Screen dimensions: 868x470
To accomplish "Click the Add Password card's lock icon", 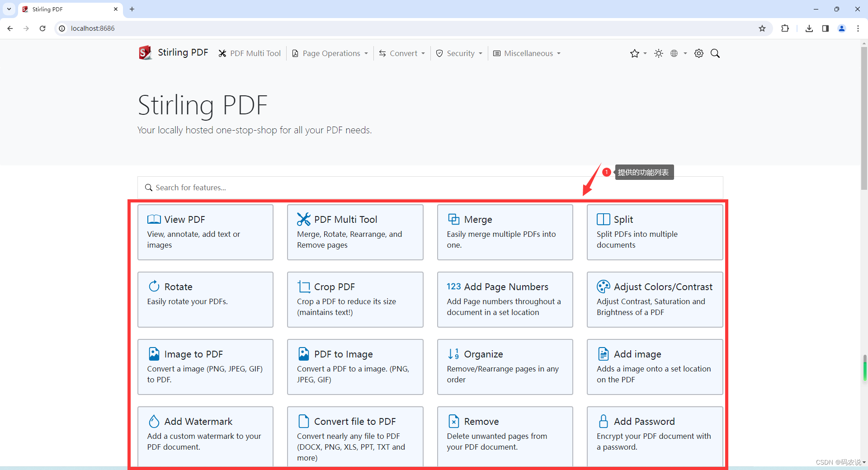I will [x=604, y=421].
